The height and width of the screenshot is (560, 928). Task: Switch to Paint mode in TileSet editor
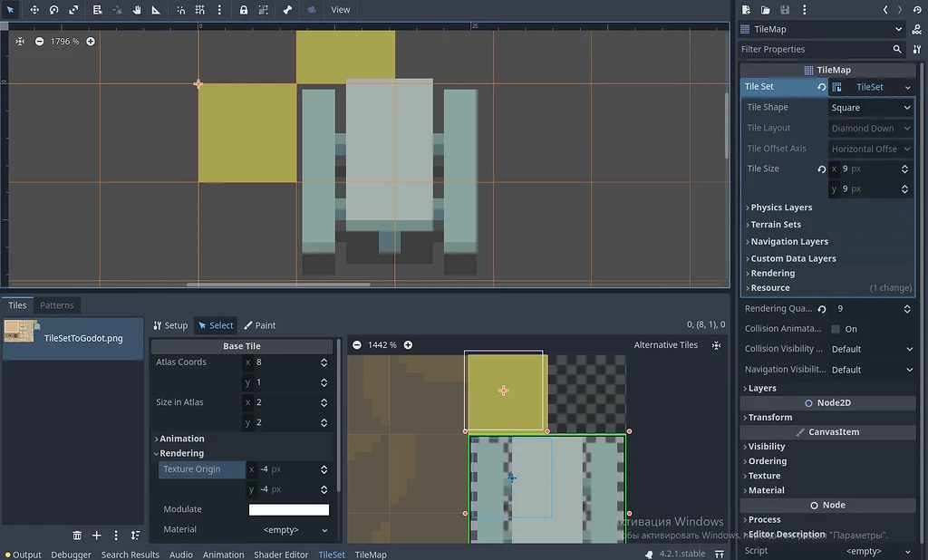[x=260, y=325]
